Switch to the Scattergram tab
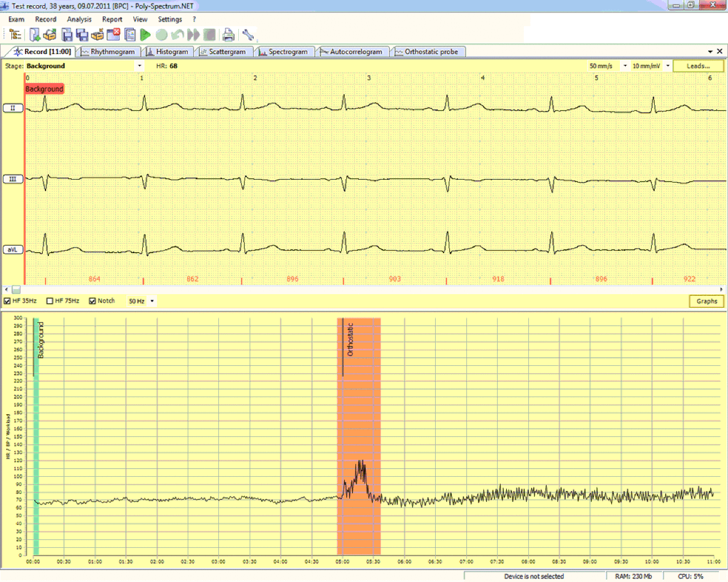 222,52
